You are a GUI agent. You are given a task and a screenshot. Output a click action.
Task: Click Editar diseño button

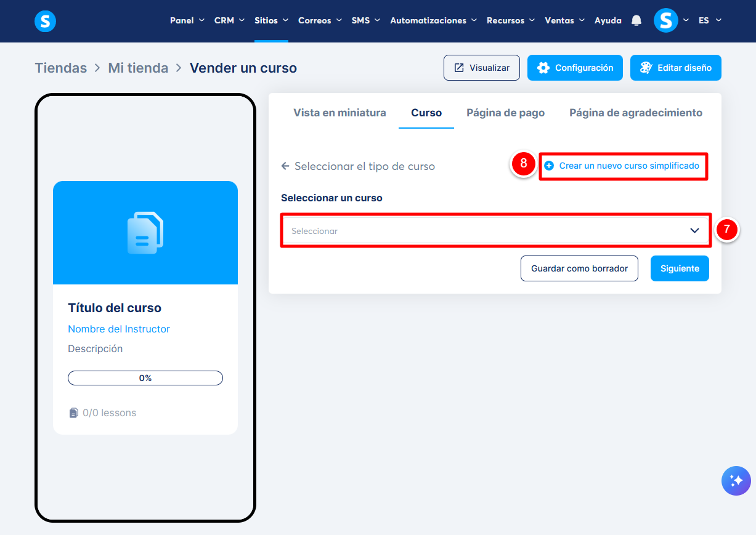tap(676, 68)
